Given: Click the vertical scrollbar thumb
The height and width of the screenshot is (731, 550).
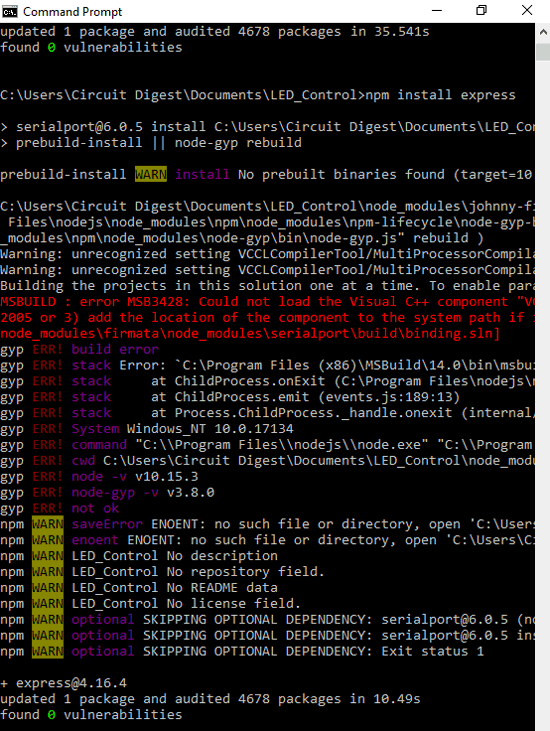Looking at the screenshot, I should pos(543,51).
